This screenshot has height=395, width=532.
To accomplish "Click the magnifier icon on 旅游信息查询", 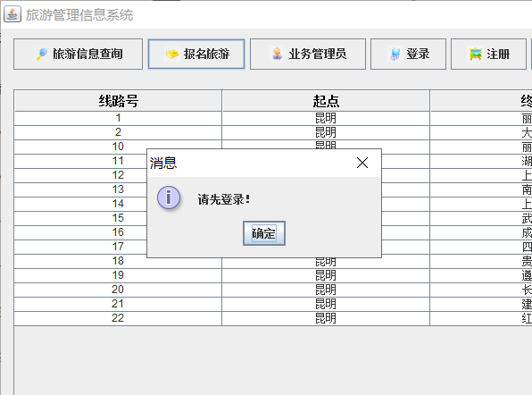I will click(42, 54).
